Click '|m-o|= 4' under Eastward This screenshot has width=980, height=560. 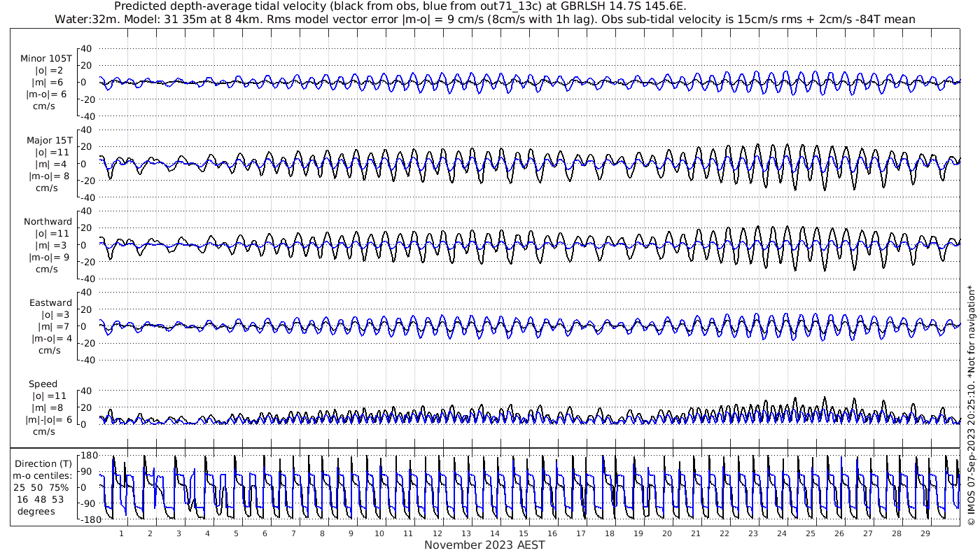[51, 339]
